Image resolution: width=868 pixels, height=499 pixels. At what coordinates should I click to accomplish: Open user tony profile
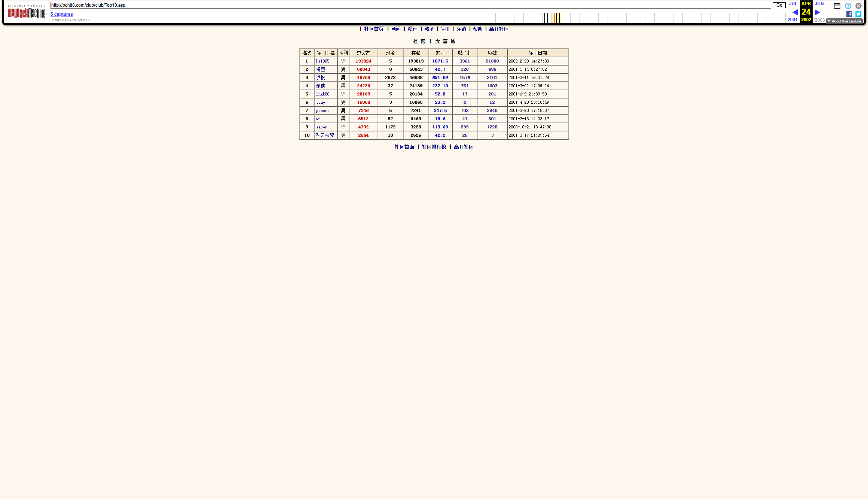tap(321, 102)
